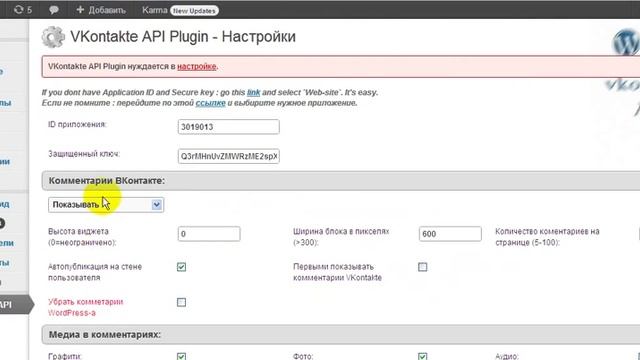Open the Karma New Updates menu
This screenshot has width=640, height=360.
(180, 10)
